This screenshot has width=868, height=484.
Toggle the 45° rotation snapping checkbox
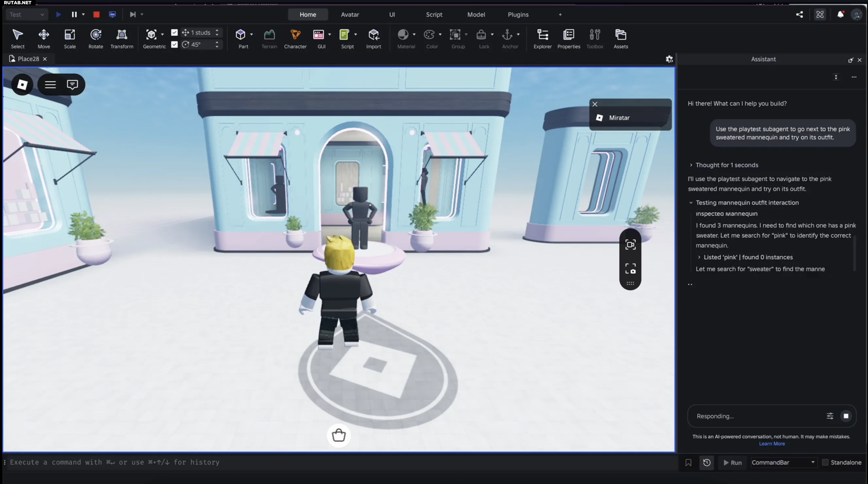coord(174,44)
